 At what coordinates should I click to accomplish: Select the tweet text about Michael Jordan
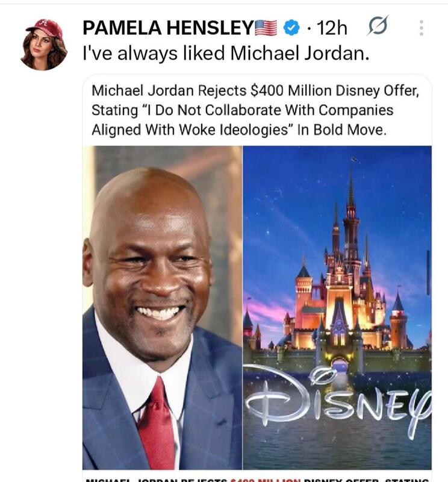[226, 53]
